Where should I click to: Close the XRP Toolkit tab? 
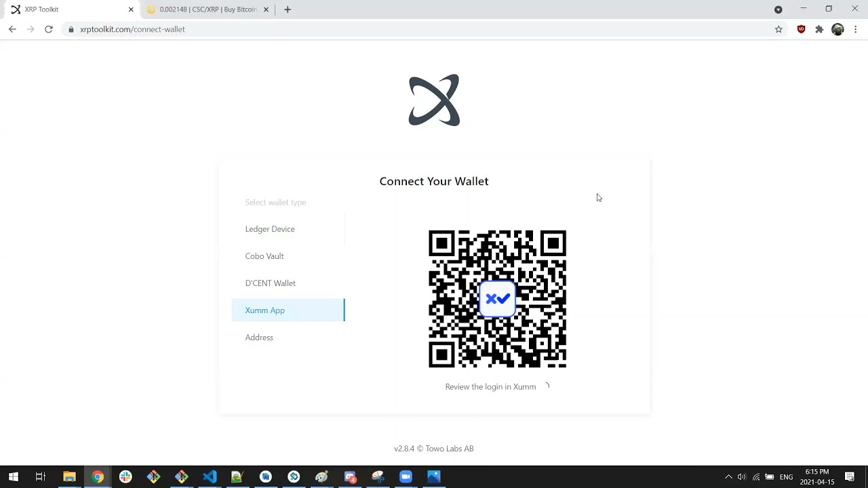click(131, 9)
